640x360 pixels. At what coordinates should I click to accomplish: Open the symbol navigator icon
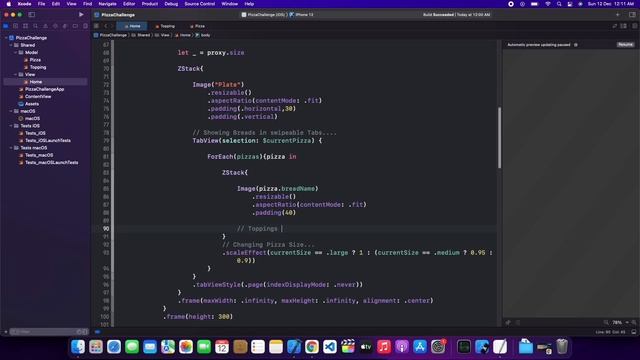tap(25, 26)
